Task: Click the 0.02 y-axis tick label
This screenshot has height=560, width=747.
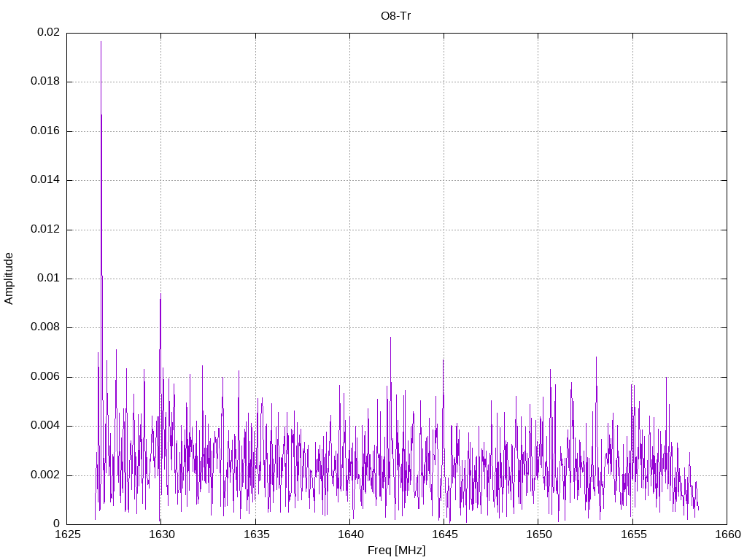Action: (48, 33)
